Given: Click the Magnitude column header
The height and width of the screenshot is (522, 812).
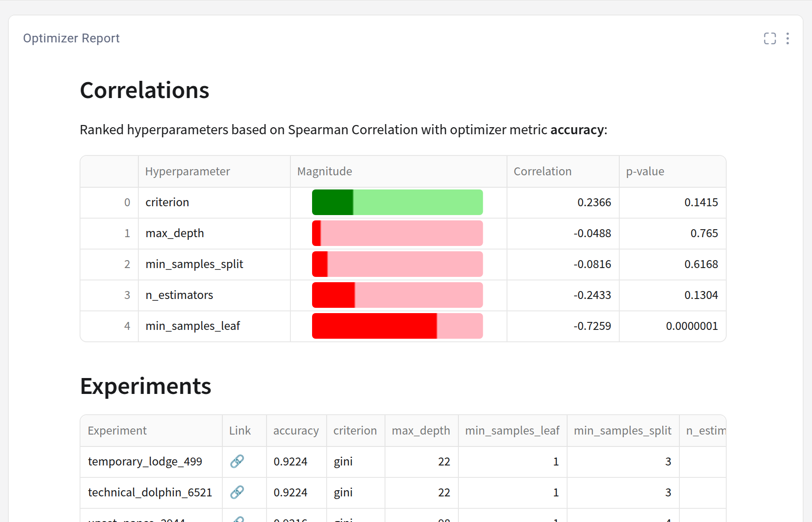Looking at the screenshot, I should click(324, 171).
